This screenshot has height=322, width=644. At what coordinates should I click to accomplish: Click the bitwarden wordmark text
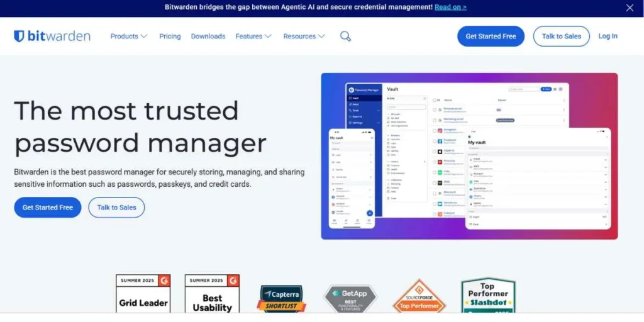[58, 36]
